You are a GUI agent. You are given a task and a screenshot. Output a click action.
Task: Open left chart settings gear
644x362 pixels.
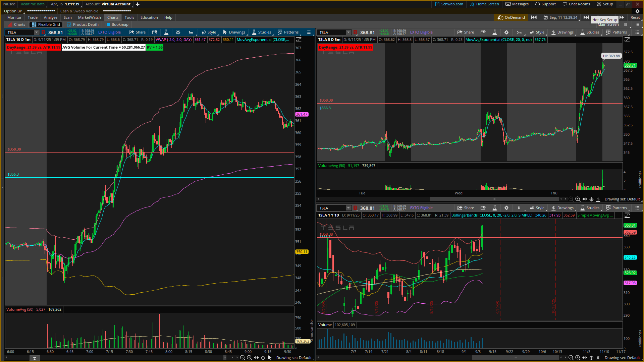[x=178, y=33]
